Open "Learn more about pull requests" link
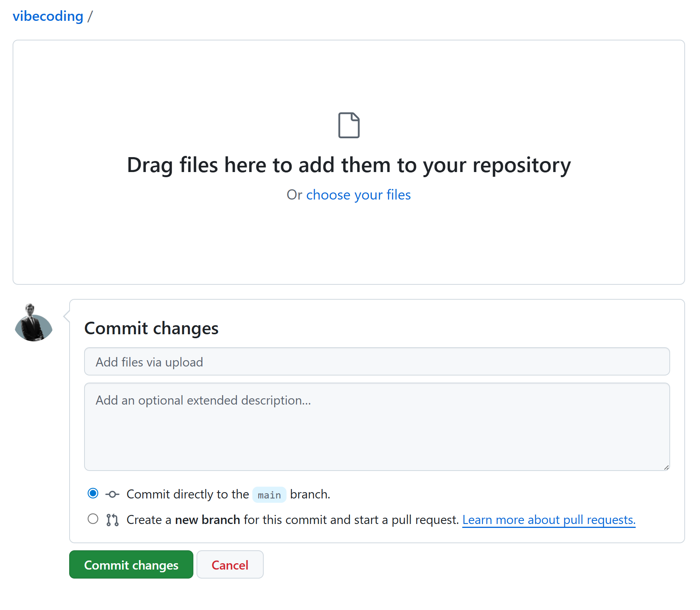Viewport: 700px width, 610px height. [549, 520]
